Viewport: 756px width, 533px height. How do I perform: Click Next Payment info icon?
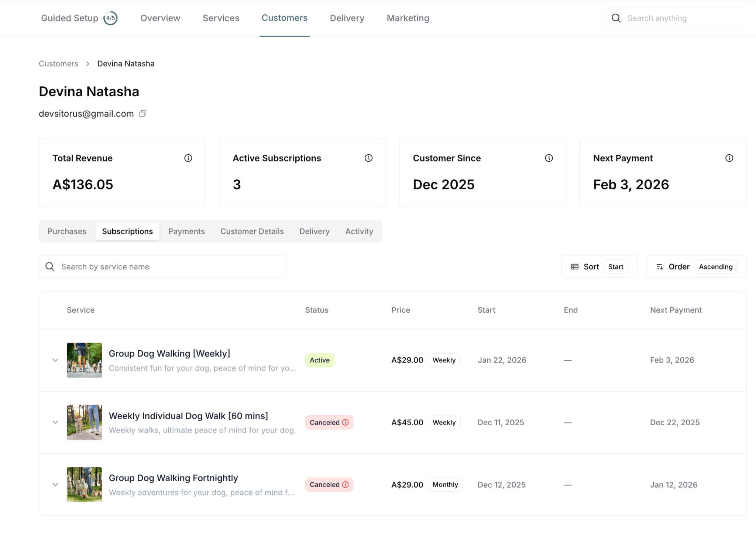click(x=729, y=158)
